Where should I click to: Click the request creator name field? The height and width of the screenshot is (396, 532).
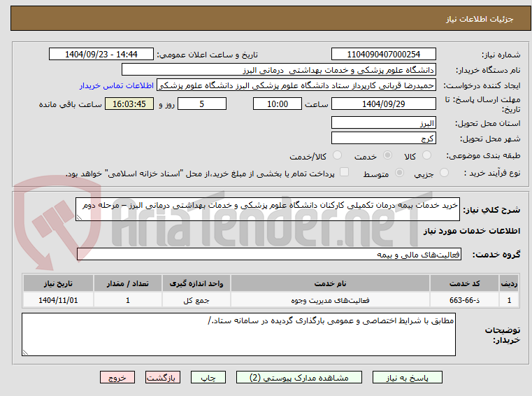(296, 85)
